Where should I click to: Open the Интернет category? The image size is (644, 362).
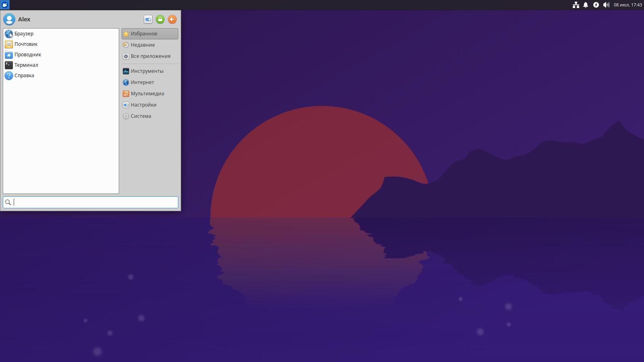tap(150, 82)
